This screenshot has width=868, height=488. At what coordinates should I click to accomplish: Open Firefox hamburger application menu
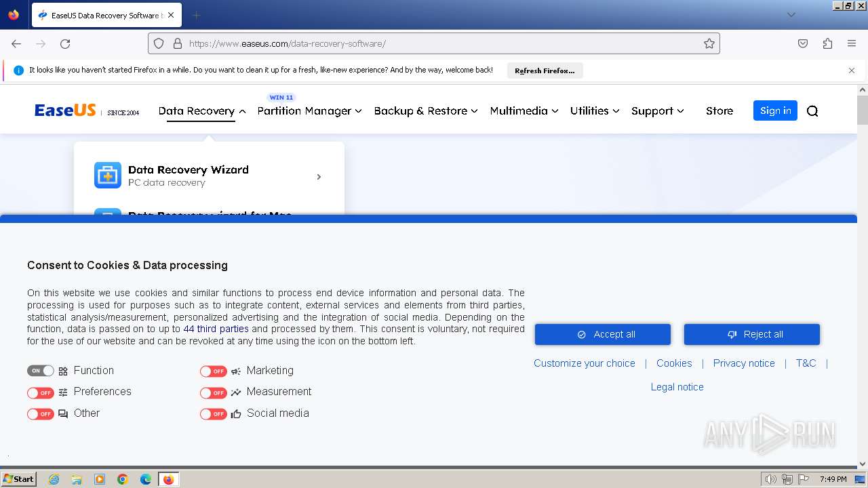(x=852, y=43)
